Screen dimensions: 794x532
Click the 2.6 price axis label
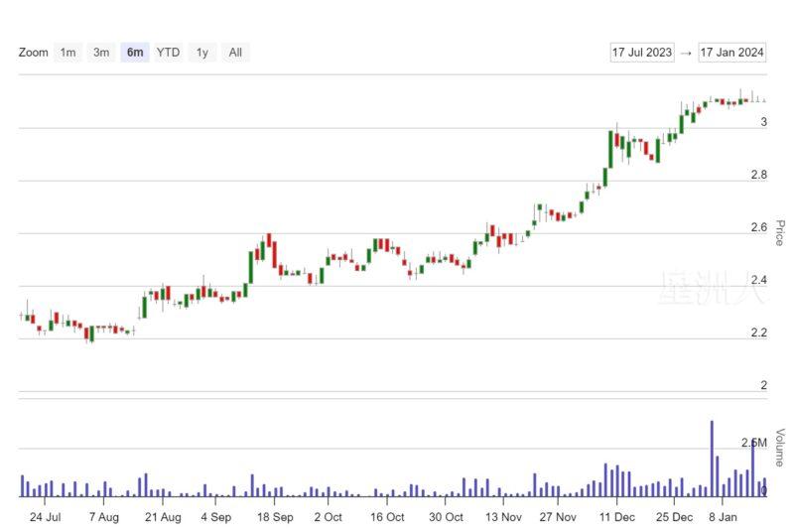(x=758, y=227)
